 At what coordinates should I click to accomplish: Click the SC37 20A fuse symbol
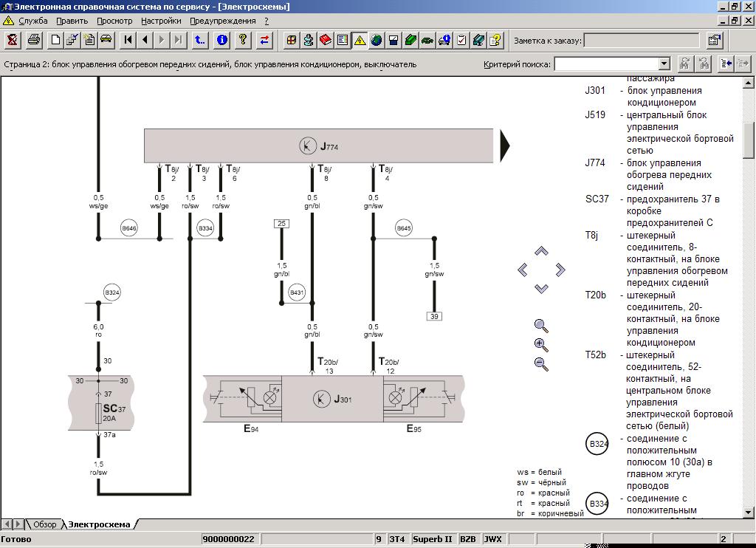pyautogui.click(x=99, y=414)
